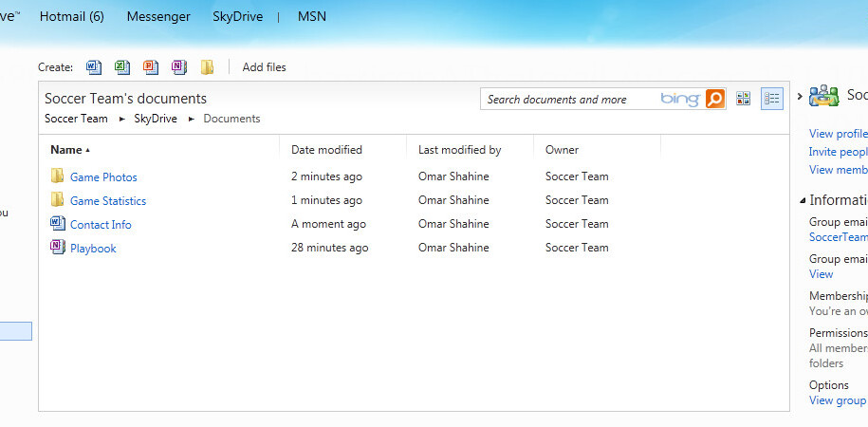Click the orange Bing search button

pos(715,99)
